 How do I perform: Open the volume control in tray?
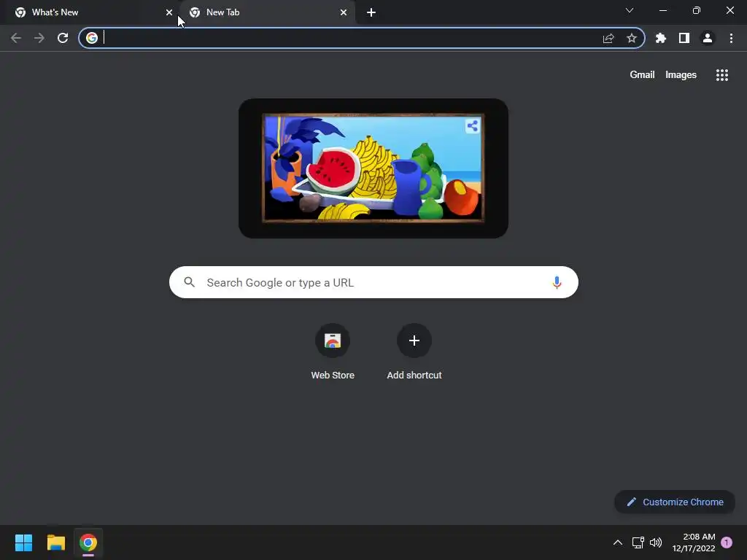coord(656,542)
